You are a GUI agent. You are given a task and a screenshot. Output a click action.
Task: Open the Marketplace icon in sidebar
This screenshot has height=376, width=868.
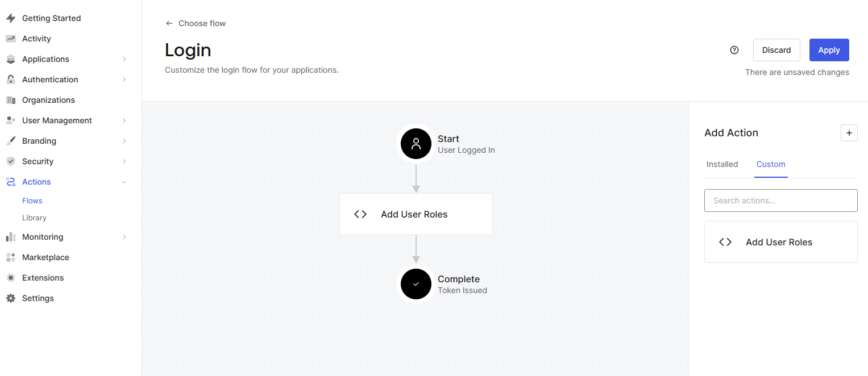click(10, 257)
